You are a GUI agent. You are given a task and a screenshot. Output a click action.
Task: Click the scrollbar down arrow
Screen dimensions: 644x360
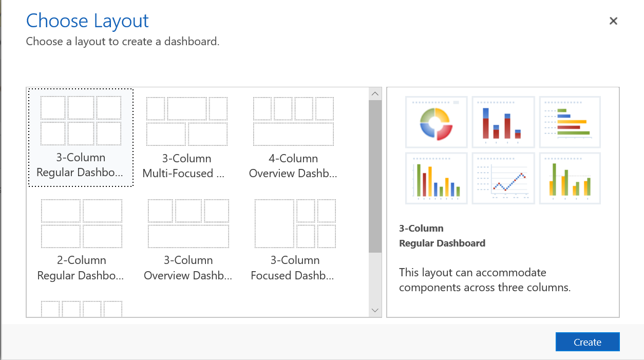point(375,310)
